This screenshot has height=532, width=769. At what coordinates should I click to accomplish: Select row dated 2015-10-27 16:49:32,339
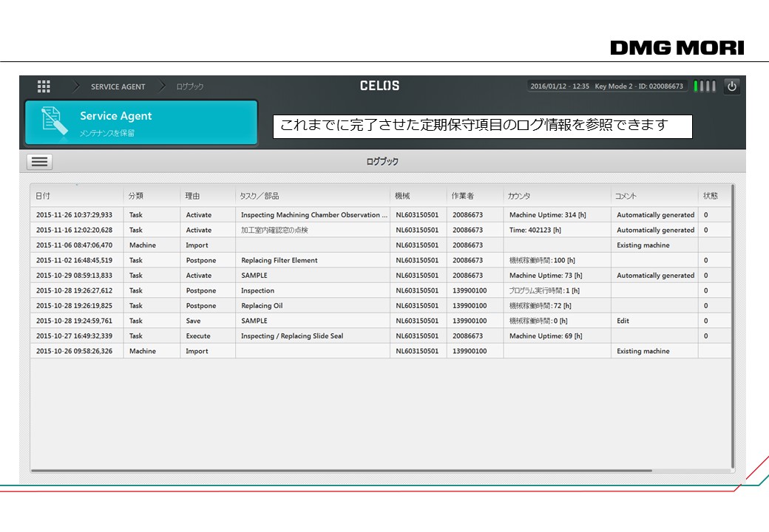click(x=381, y=336)
